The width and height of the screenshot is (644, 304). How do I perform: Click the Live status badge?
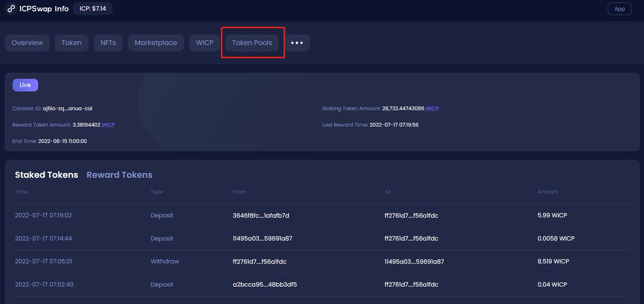[x=25, y=85]
